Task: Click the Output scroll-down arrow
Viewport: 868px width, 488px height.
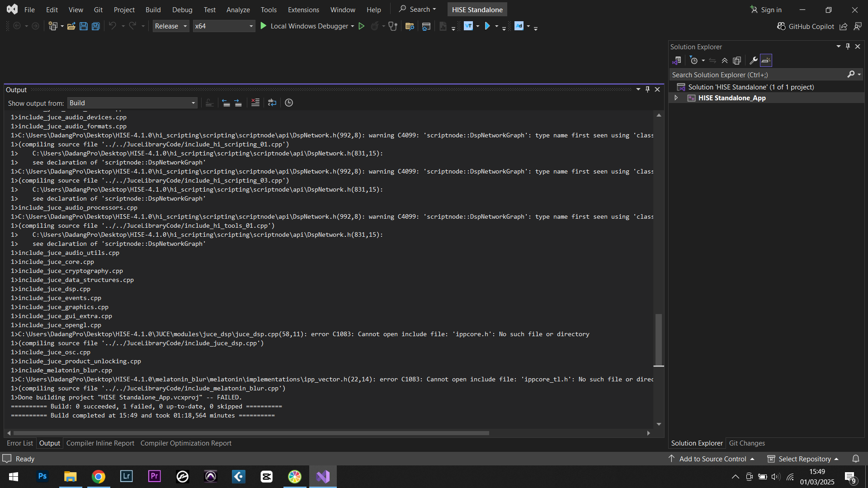Action: [659, 424]
